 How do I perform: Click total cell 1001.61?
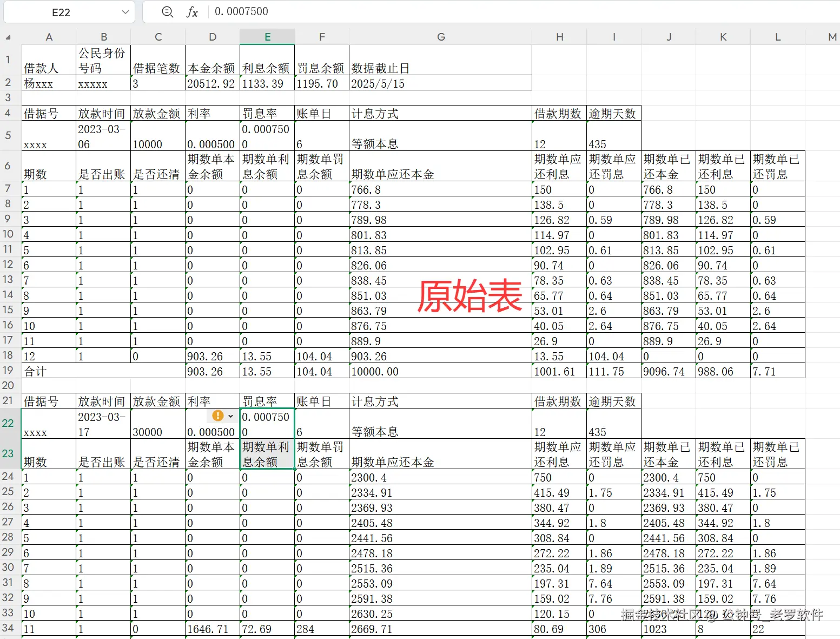coord(559,371)
